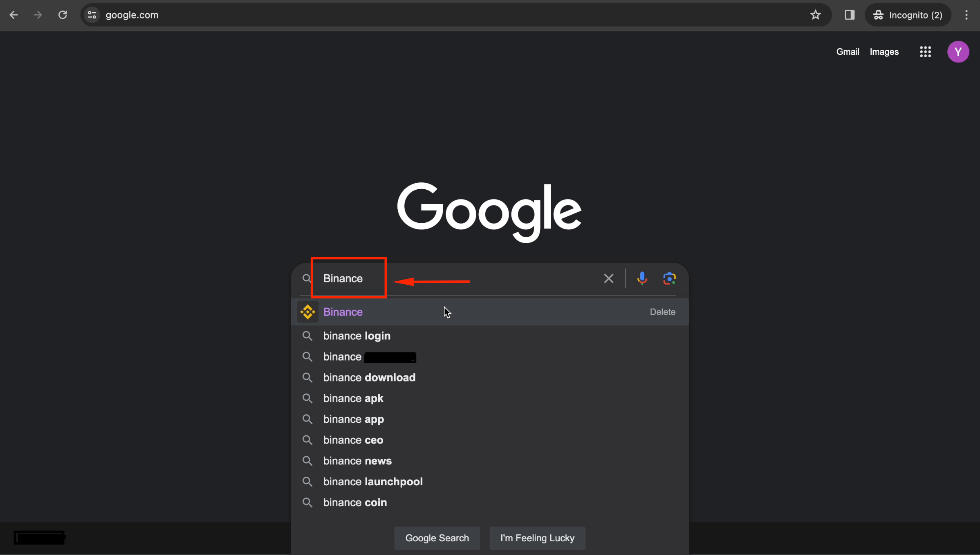Image resolution: width=980 pixels, height=555 pixels.
Task: Search by image with Lens icon
Action: coord(669,278)
